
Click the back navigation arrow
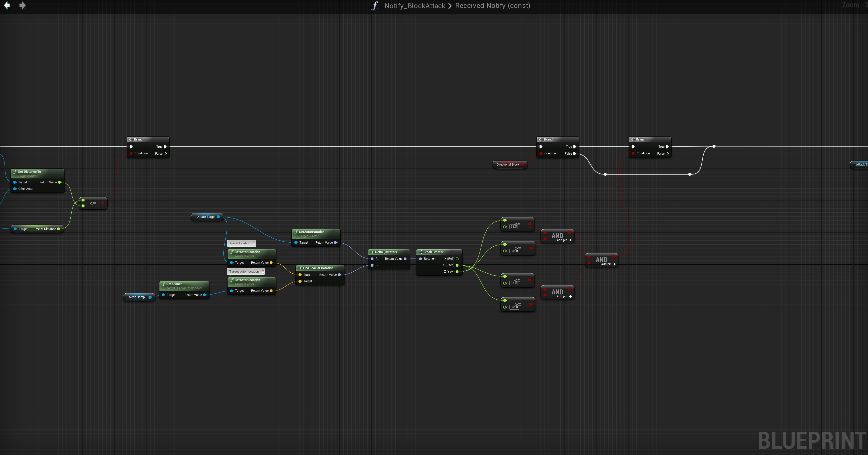7,5
